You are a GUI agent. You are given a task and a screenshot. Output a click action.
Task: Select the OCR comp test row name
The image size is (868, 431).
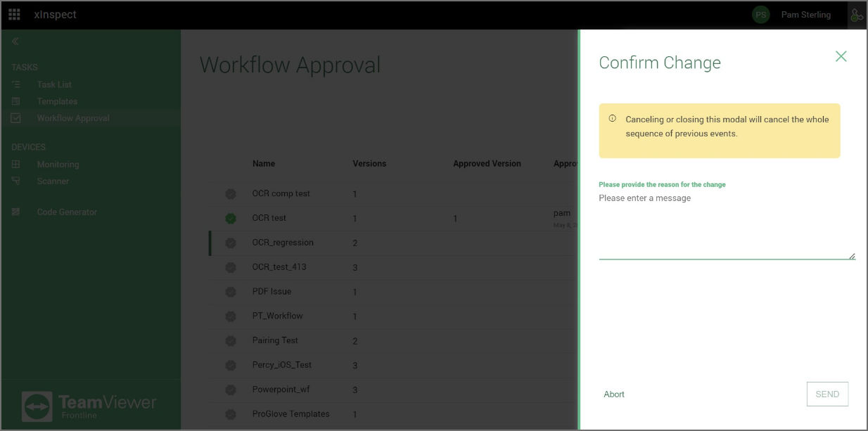pos(281,193)
